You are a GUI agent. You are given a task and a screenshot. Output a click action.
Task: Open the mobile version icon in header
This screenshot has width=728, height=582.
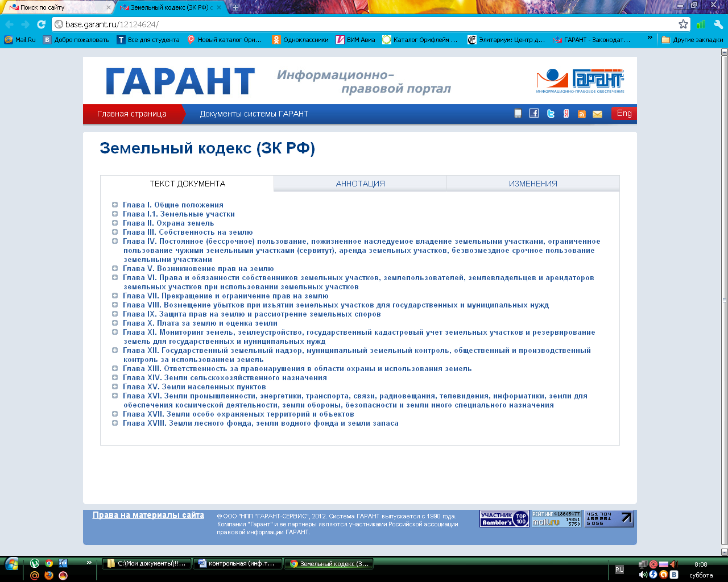click(x=518, y=114)
